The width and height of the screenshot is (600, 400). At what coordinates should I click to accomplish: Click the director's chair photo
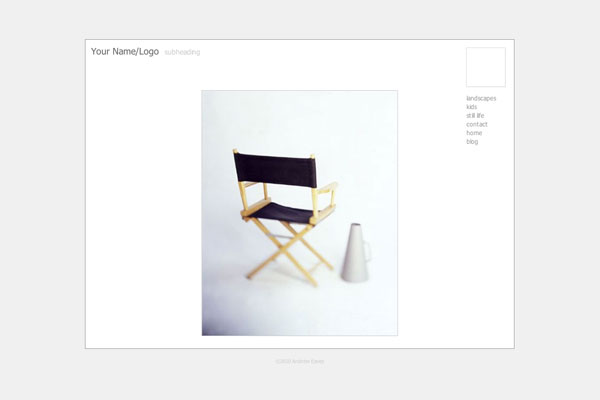pos(300,213)
